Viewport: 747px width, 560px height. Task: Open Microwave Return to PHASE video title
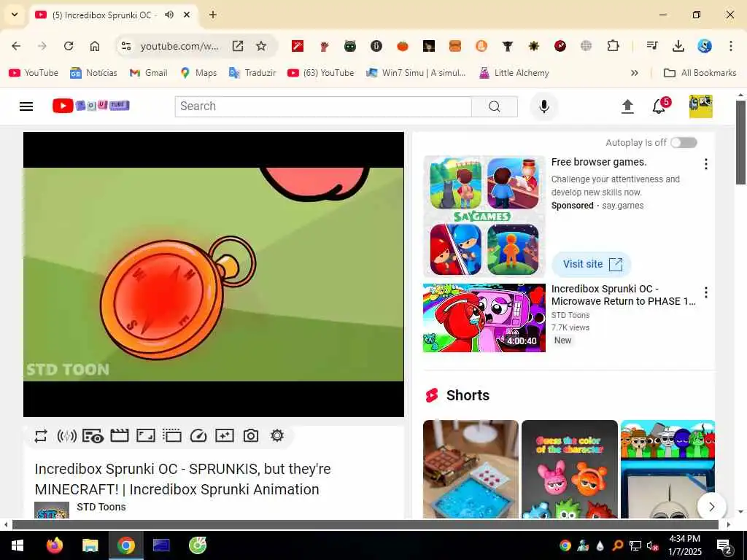tap(623, 295)
